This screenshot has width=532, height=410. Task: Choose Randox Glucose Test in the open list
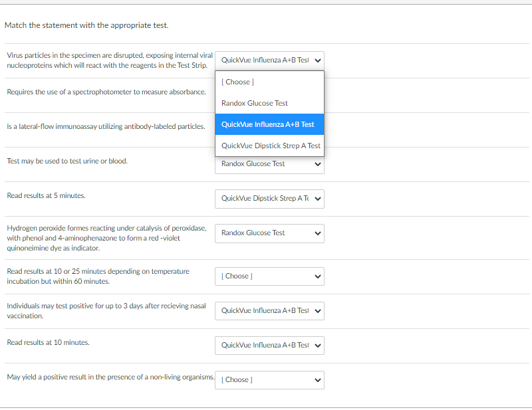point(269,103)
